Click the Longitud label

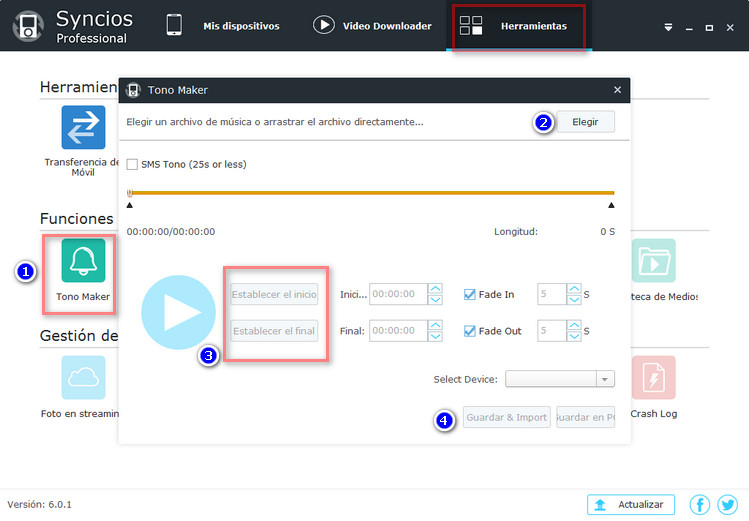pyautogui.click(x=516, y=232)
